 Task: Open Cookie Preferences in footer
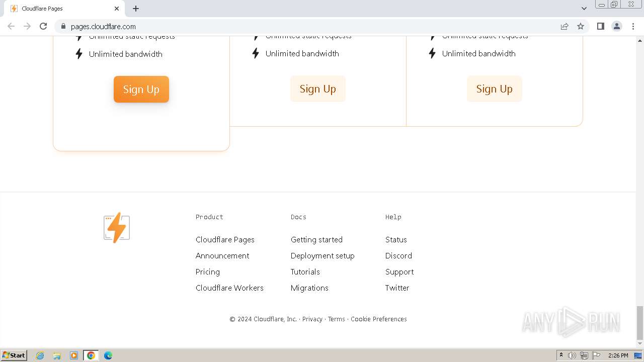pyautogui.click(x=379, y=319)
